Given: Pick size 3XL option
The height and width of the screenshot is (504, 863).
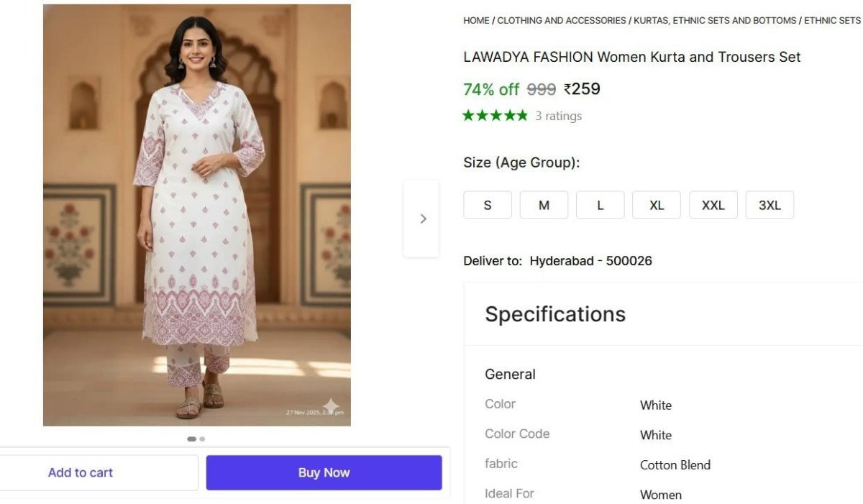Looking at the screenshot, I should 770,205.
